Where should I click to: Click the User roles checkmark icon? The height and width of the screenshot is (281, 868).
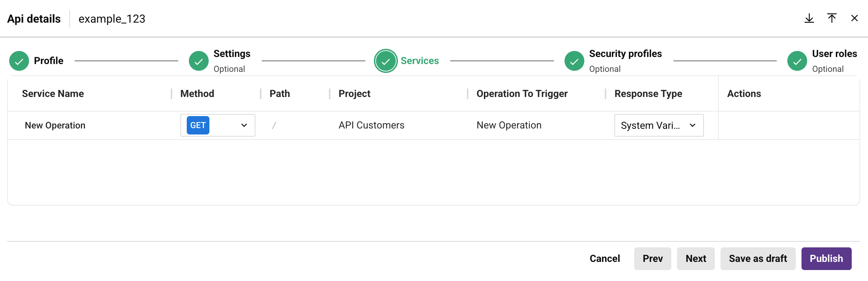(x=797, y=61)
